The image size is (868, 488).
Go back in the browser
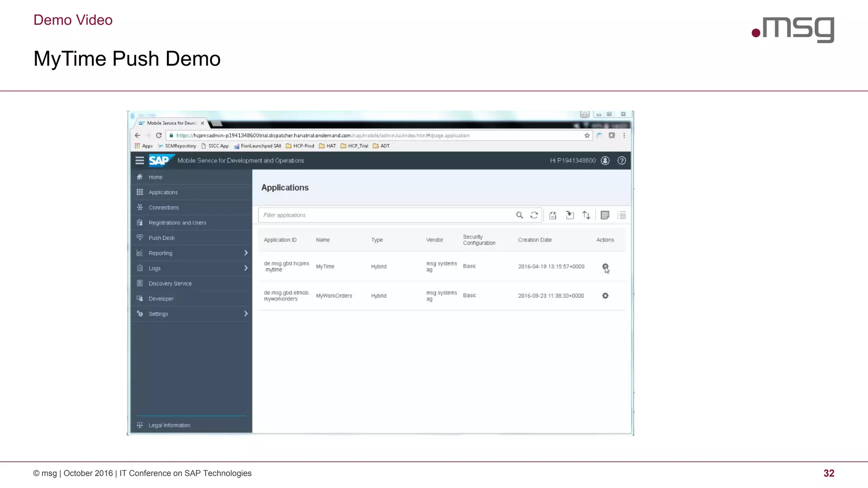pos(137,136)
